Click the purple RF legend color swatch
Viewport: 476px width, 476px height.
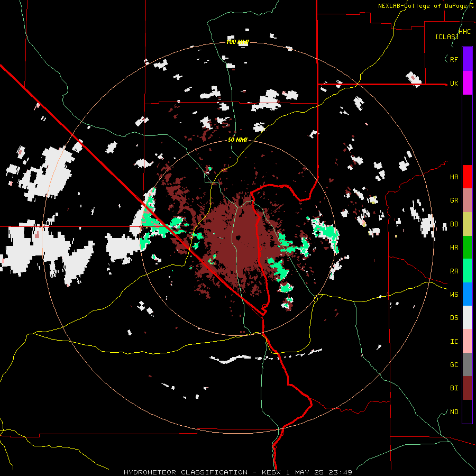(467, 59)
